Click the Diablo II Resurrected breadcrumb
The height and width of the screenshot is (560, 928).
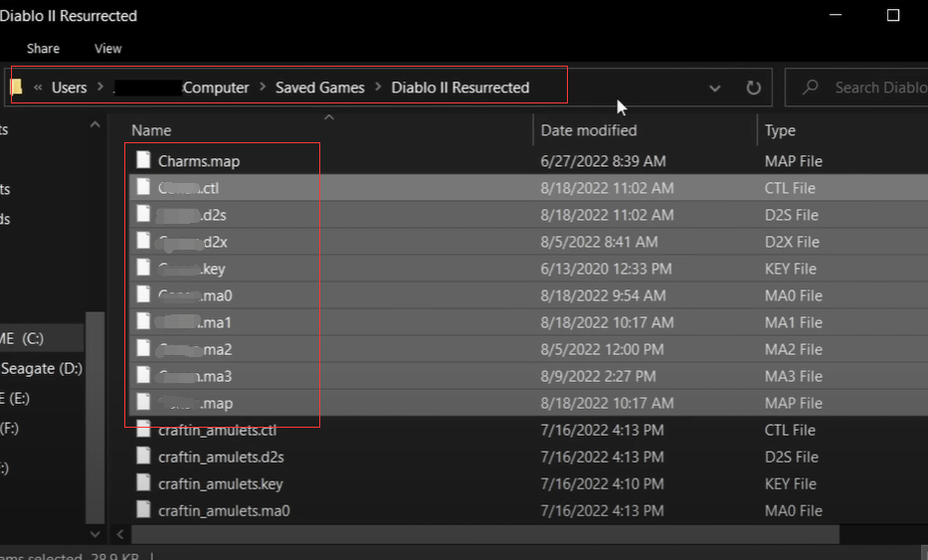coord(460,88)
